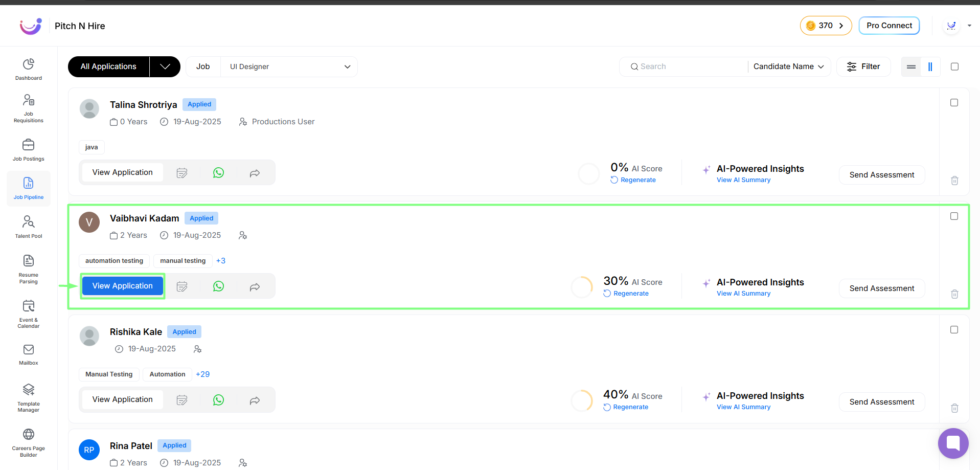This screenshot has width=980, height=470.
Task: Click notes icon for Rishika Kale
Action: pyautogui.click(x=182, y=400)
